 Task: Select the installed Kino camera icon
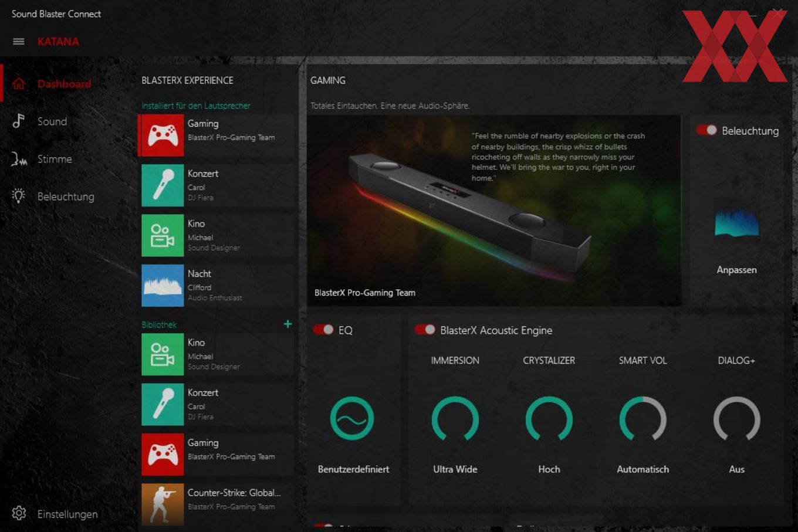tap(163, 235)
